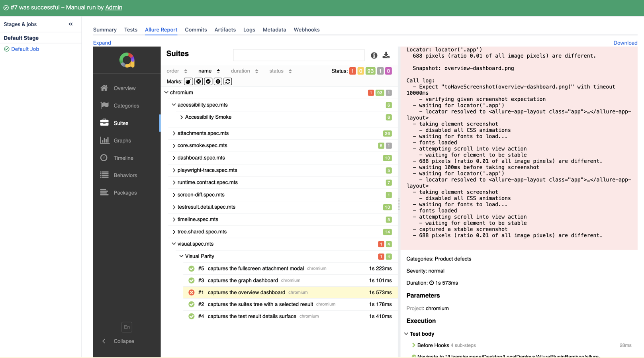Collapse visual.spec.mts suite
The height and width of the screenshot is (358, 644).
(174, 244)
